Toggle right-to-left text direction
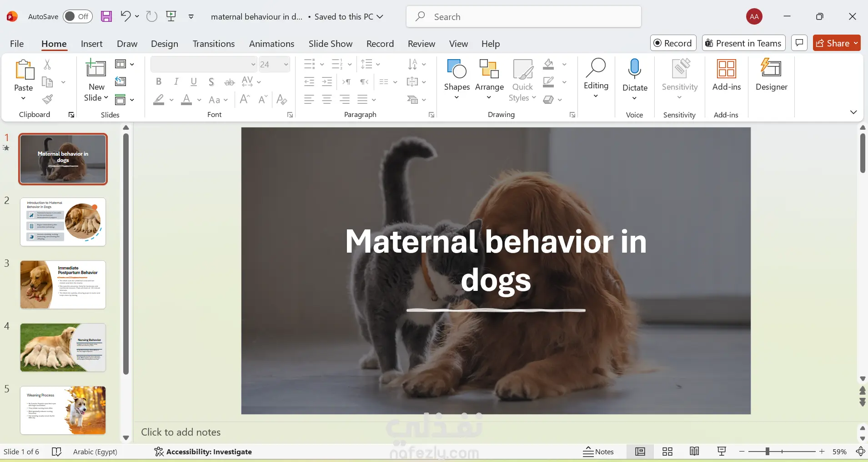 (x=364, y=82)
